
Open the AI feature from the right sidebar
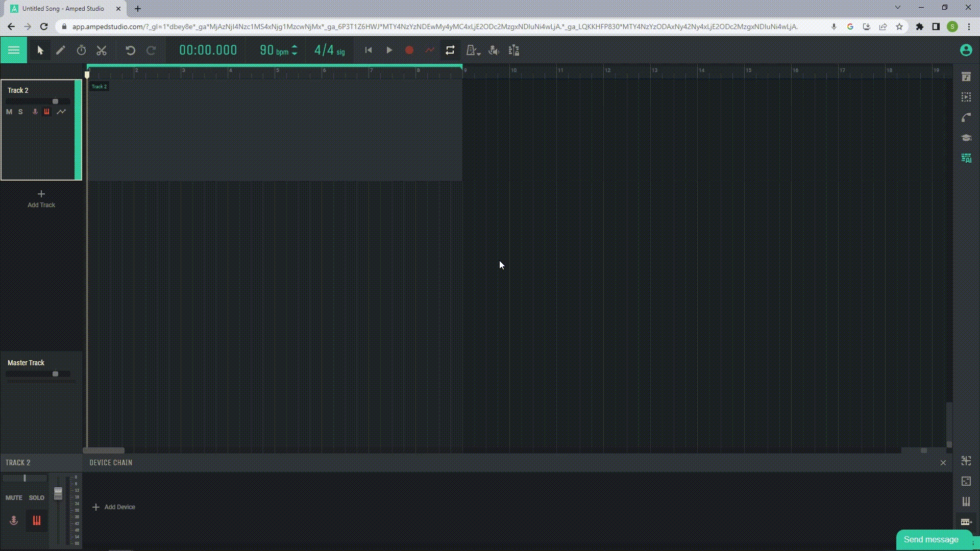(x=966, y=158)
